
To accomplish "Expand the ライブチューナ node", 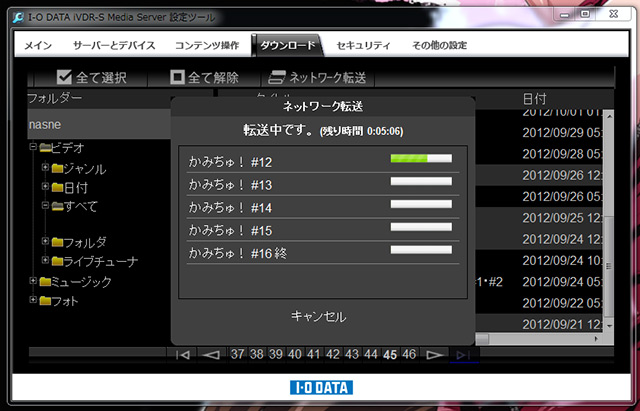I will click(x=45, y=260).
